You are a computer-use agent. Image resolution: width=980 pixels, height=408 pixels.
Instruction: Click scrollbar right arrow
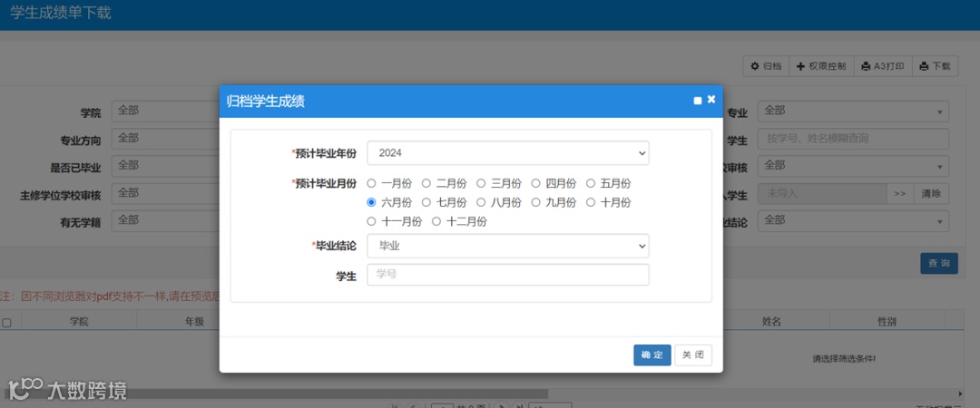tap(961, 393)
